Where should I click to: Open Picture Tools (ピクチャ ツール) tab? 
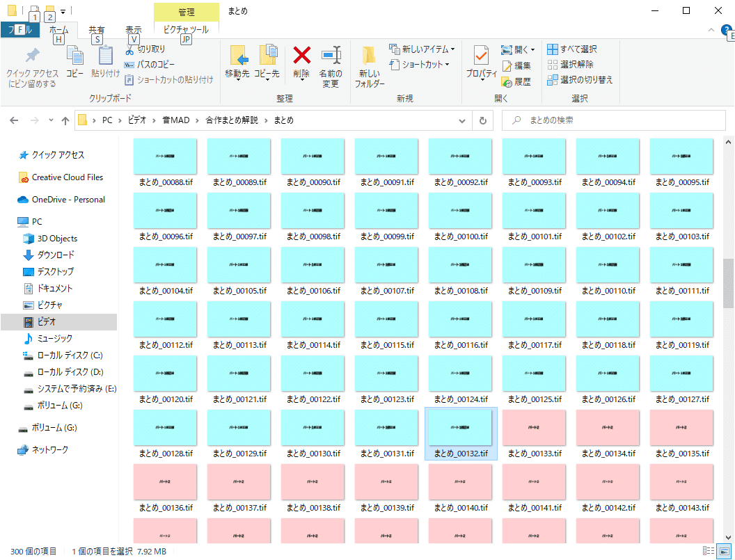coord(186,29)
